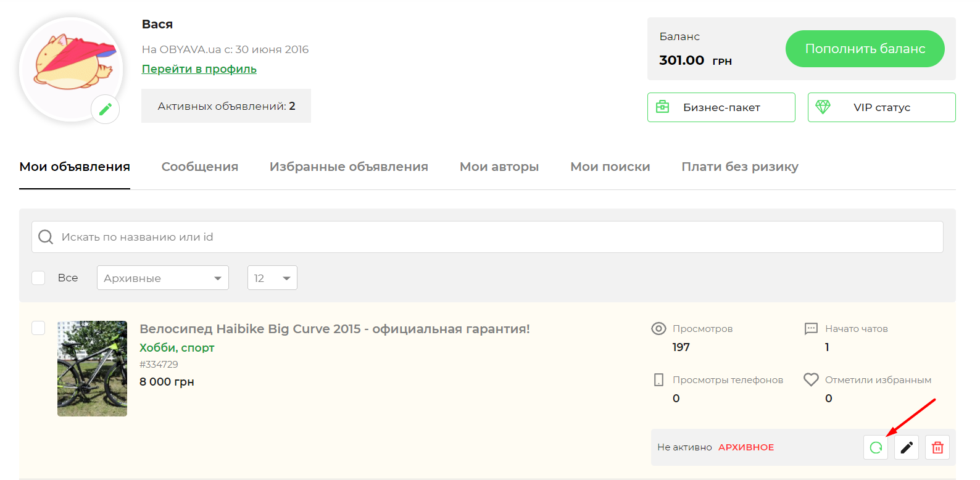Go to the Мои поиски tab
This screenshot has width=980, height=480.
(610, 167)
